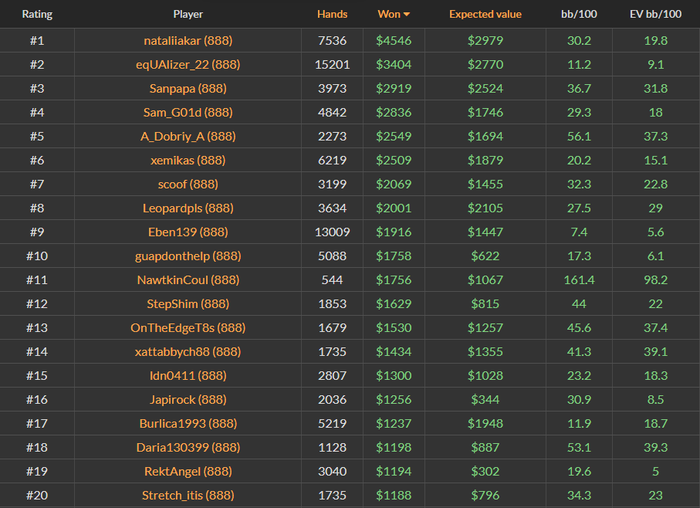Image resolution: width=700 pixels, height=508 pixels.
Task: Open A_Dobriy_A (888) player page
Action: [188, 137]
